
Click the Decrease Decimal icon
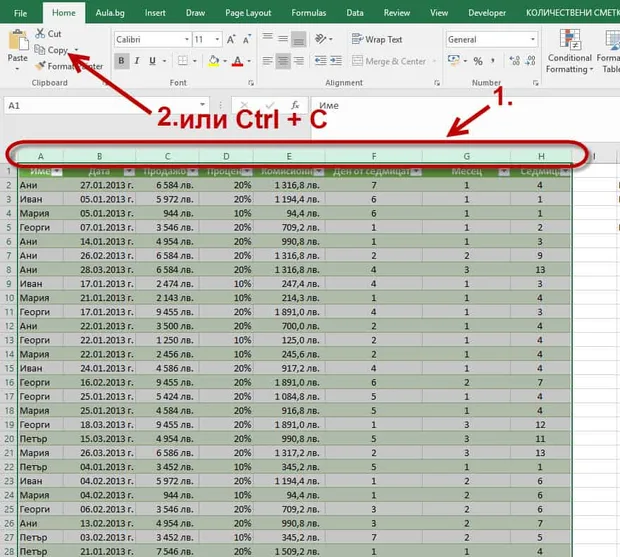coord(530,61)
